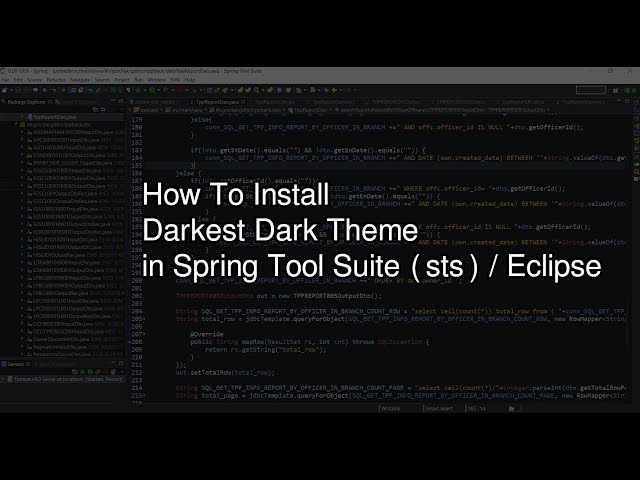Click the fold marker beside line 215
Viewport: 640px width, 480px height.
(144, 396)
